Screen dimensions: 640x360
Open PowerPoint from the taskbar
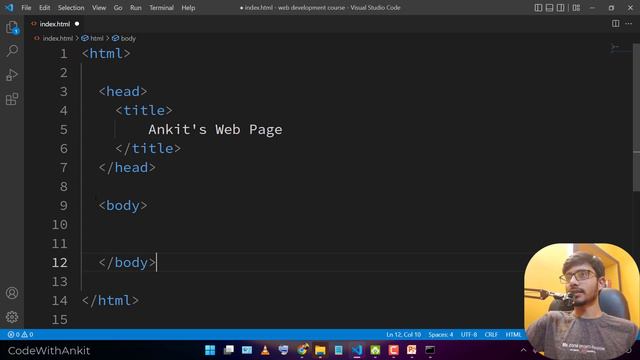coord(411,350)
